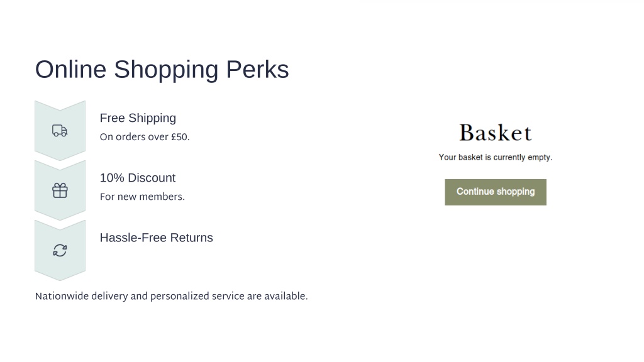The width and height of the screenshot is (644, 362).
Task: Click the word 'Returns' in third perk
Action: (x=191, y=238)
